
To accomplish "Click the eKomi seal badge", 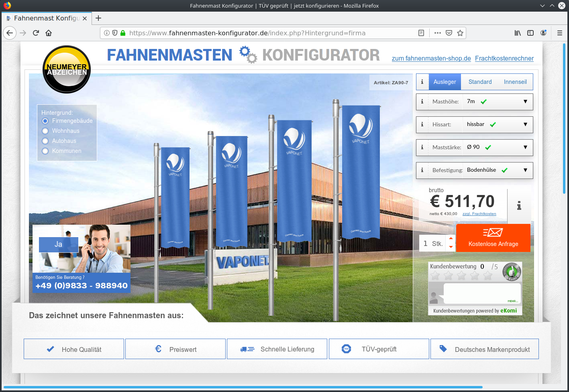I will point(512,272).
